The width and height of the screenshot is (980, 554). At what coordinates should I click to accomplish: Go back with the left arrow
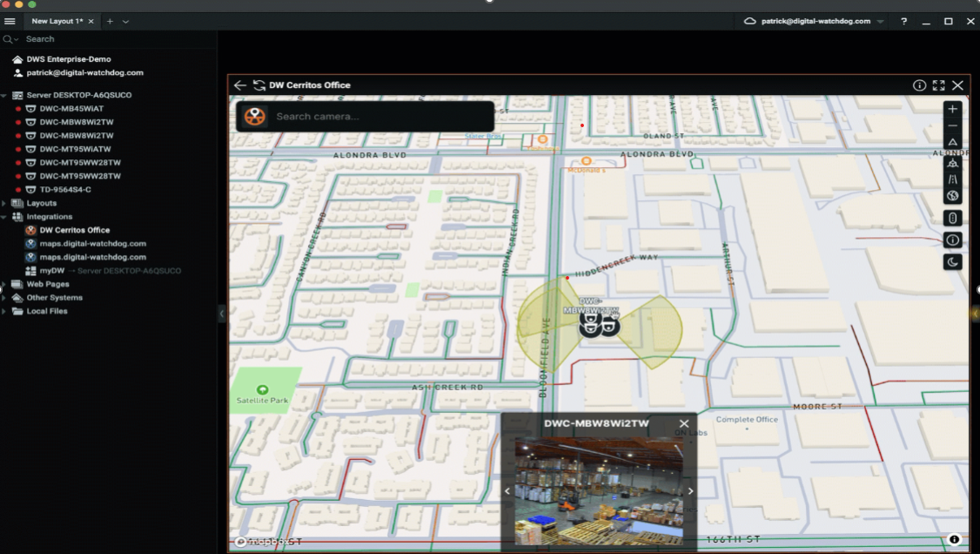(240, 85)
